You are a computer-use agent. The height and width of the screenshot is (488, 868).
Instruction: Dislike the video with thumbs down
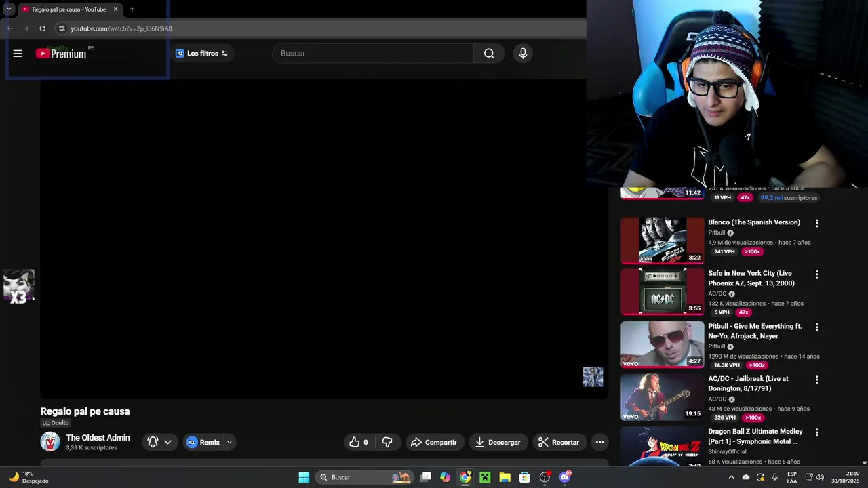387,442
